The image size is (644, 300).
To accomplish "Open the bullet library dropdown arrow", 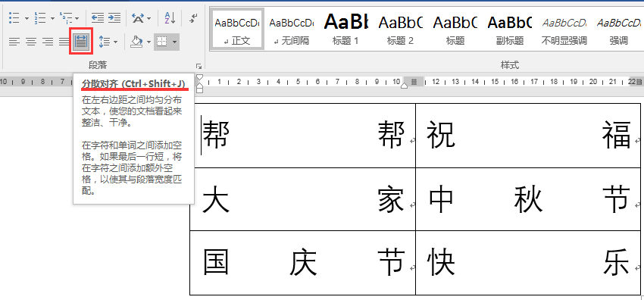I will click(27, 18).
